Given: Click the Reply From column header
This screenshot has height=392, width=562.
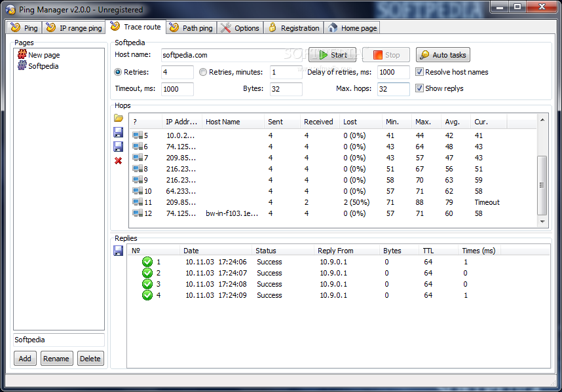Looking at the screenshot, I should point(347,251).
